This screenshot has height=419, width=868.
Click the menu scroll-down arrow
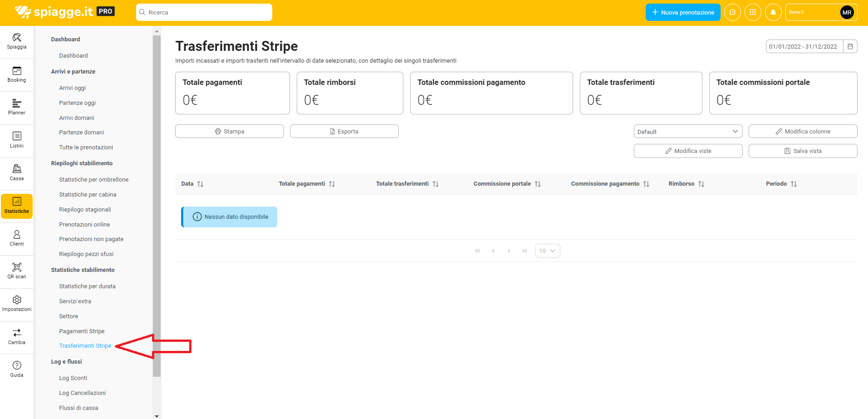click(x=157, y=416)
